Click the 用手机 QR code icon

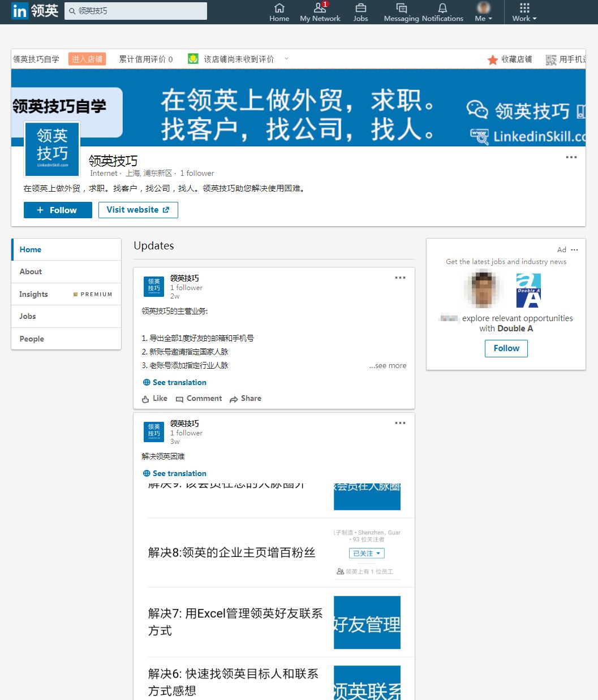(x=551, y=59)
